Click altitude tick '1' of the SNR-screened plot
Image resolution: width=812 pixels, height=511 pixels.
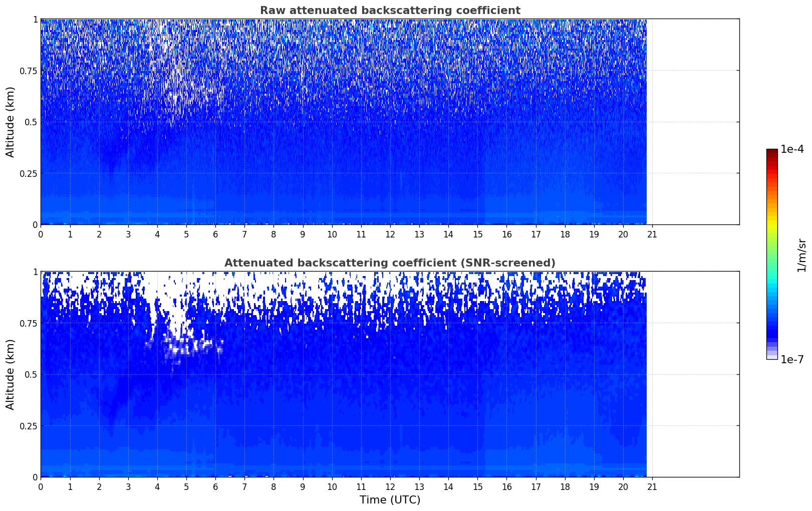click(35, 272)
